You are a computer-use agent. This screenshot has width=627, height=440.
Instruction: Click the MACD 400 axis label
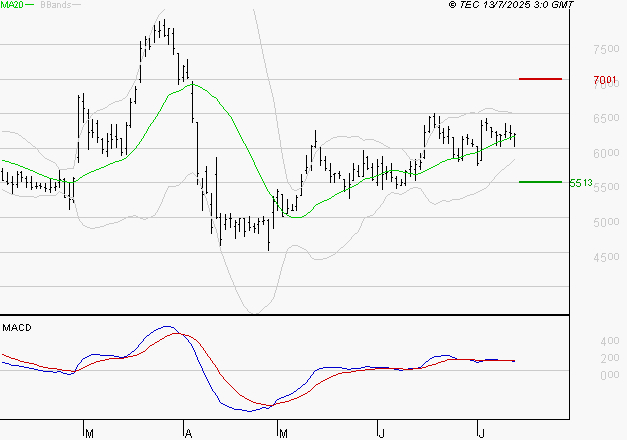610,341
